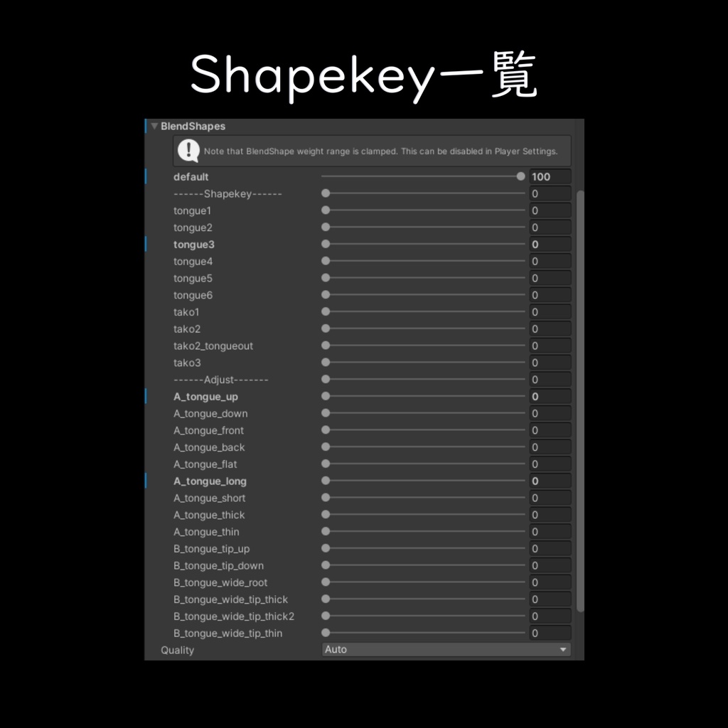Select the A_tongue_long property label
The image size is (728, 728).
tap(210, 481)
